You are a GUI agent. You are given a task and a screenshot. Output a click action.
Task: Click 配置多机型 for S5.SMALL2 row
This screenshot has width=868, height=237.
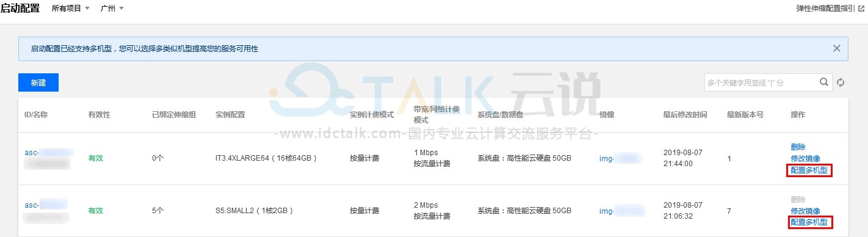pyautogui.click(x=809, y=222)
